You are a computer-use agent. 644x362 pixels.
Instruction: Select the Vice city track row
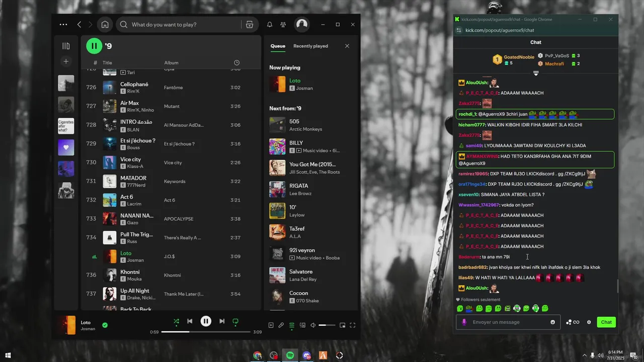pyautogui.click(x=171, y=162)
